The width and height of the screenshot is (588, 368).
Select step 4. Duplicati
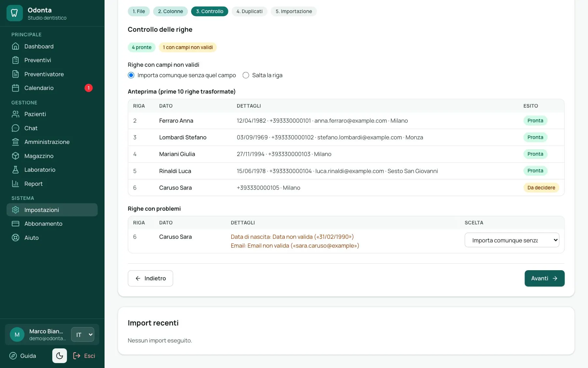[x=249, y=11]
